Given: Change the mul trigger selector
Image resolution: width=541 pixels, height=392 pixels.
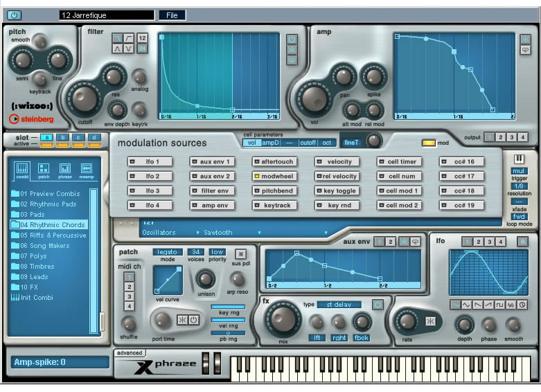Looking at the screenshot, I should pos(519,171).
